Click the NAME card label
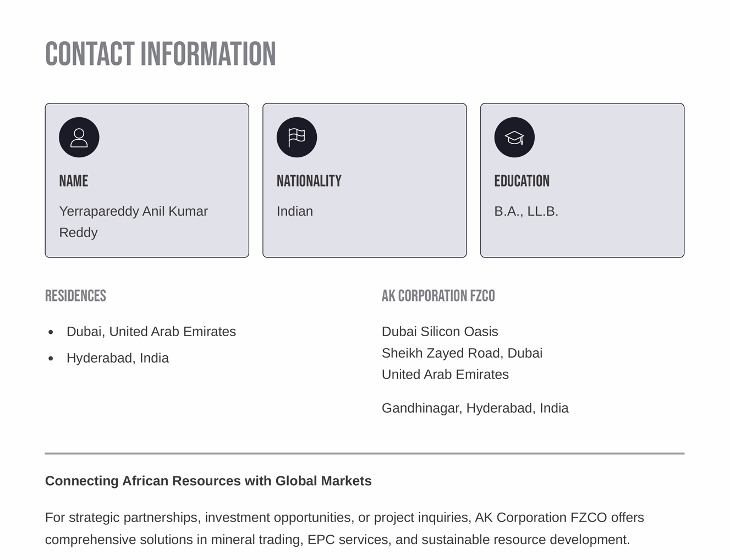This screenshot has width=730, height=560. [74, 181]
